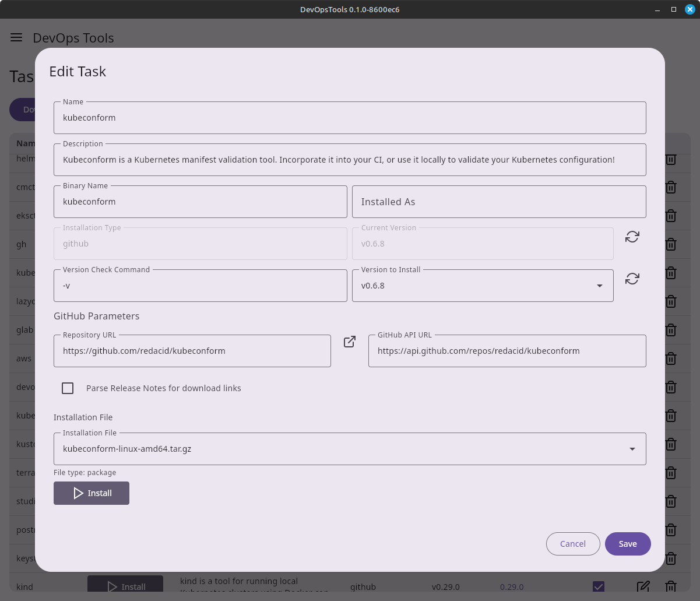Edit the kind task via pencil icon
The image size is (700, 601).
[x=643, y=587]
